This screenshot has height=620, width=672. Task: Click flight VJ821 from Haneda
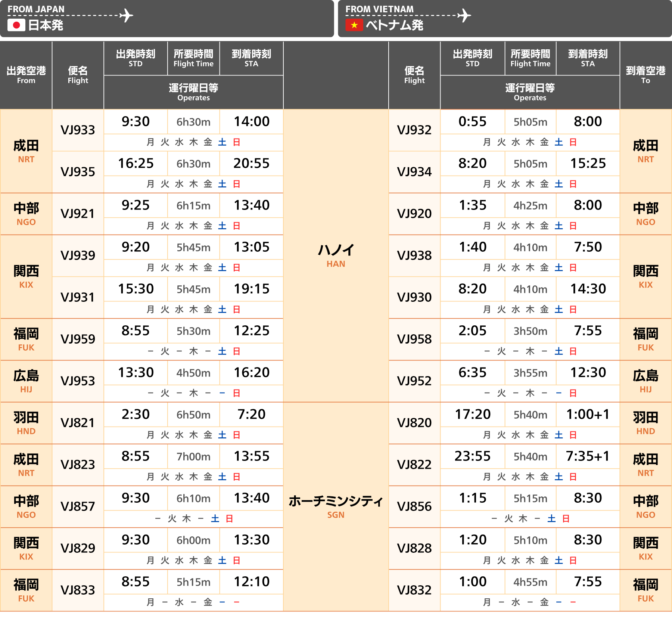[78, 423]
